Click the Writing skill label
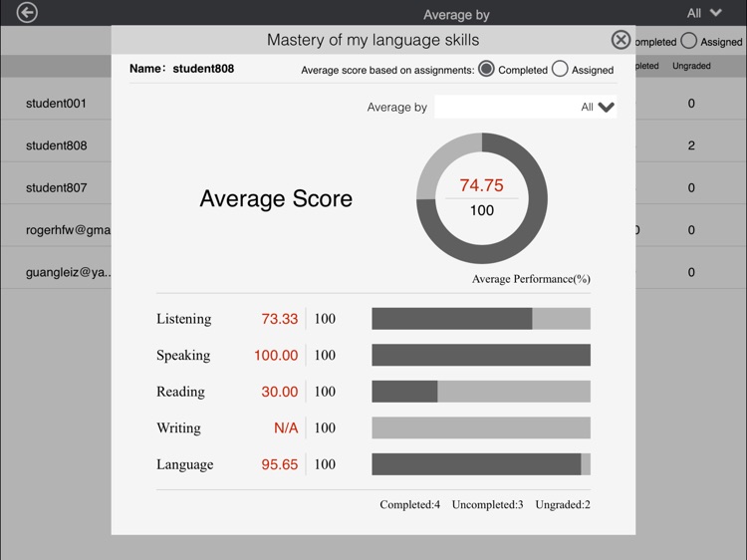 pos(178,428)
